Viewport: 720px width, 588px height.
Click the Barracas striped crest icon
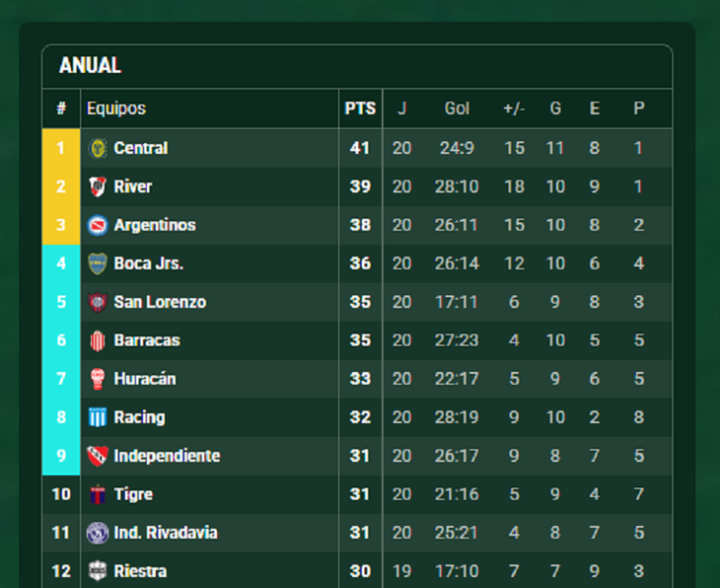click(98, 340)
